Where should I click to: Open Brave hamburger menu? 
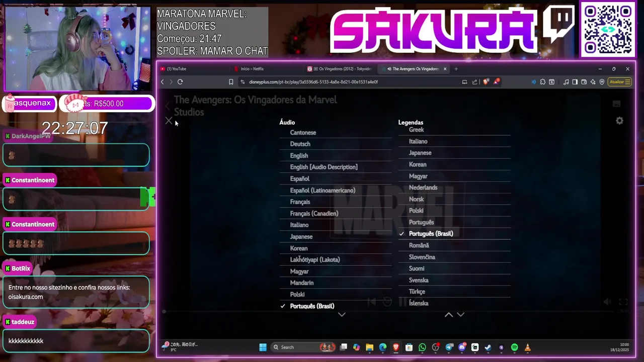click(x=628, y=82)
